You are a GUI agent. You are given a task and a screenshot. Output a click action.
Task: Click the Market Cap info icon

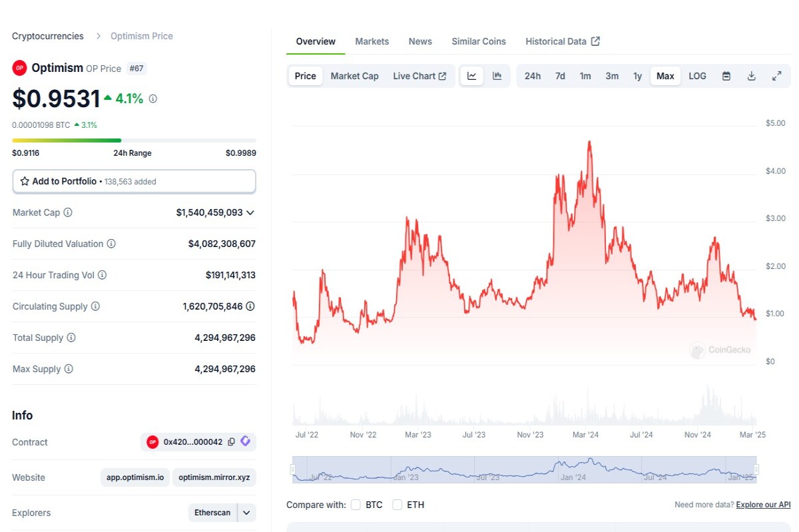coord(68,212)
